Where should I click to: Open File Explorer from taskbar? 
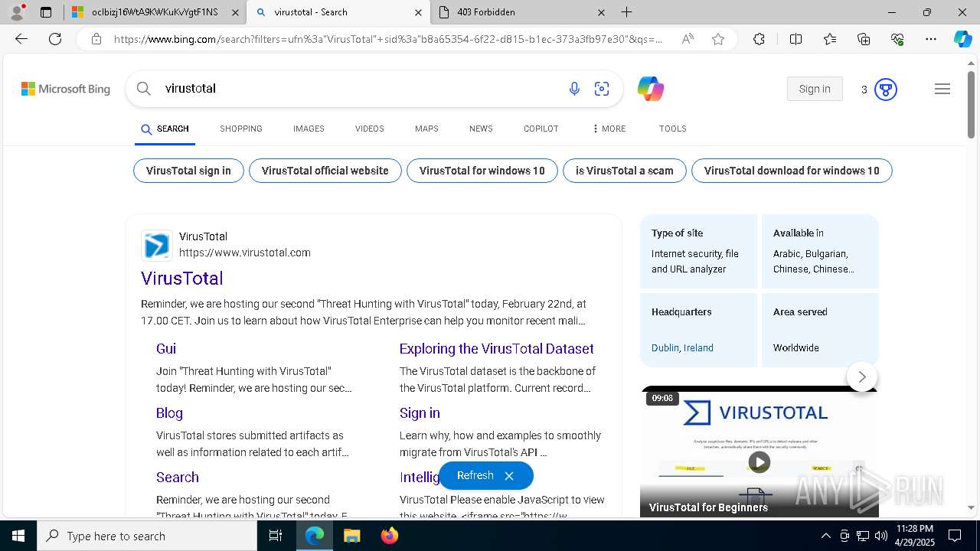[x=351, y=536]
